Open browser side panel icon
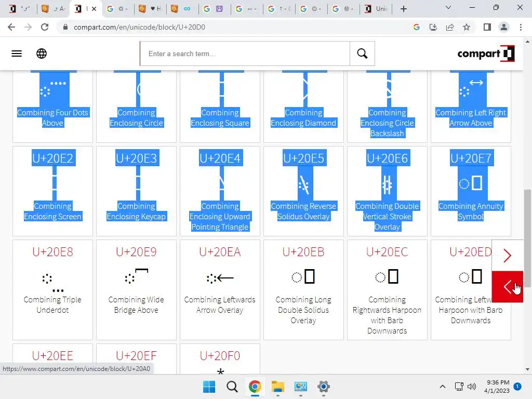532x399 pixels. tap(487, 27)
